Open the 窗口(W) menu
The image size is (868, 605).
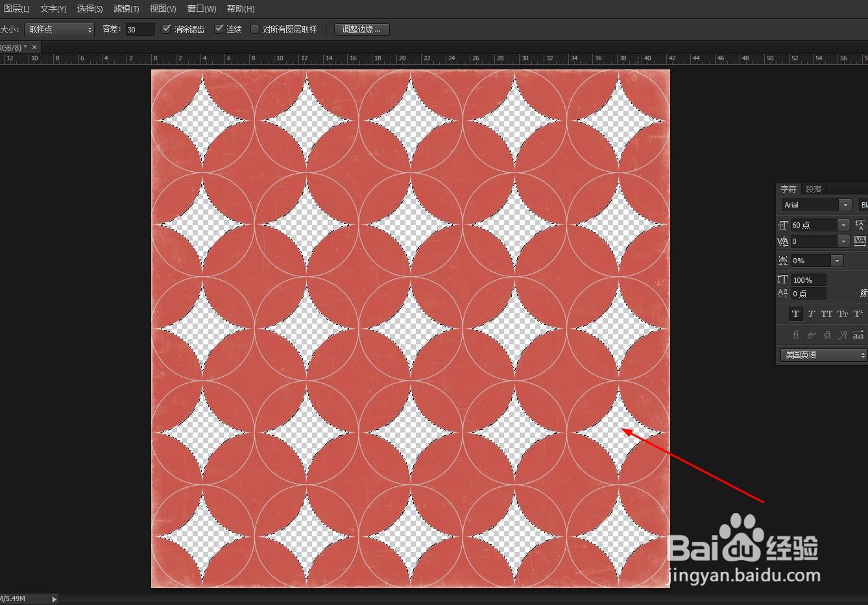coord(202,8)
